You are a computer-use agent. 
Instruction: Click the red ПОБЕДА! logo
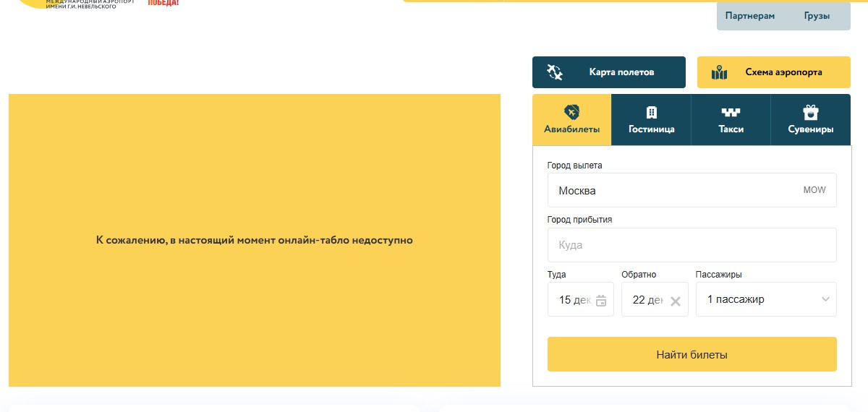click(x=163, y=3)
